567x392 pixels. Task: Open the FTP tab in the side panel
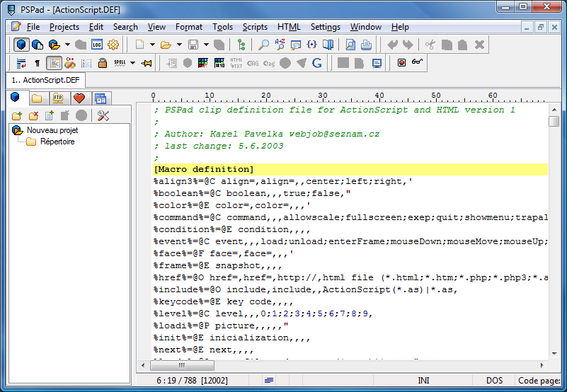tap(58, 98)
